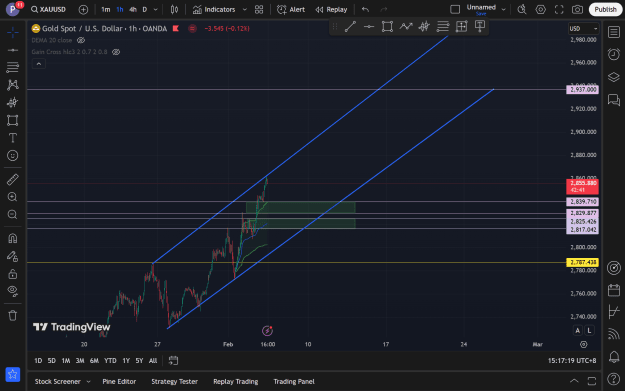The image size is (625, 391).
Task: Click the blue favorites star icon
Action: (x=12, y=374)
